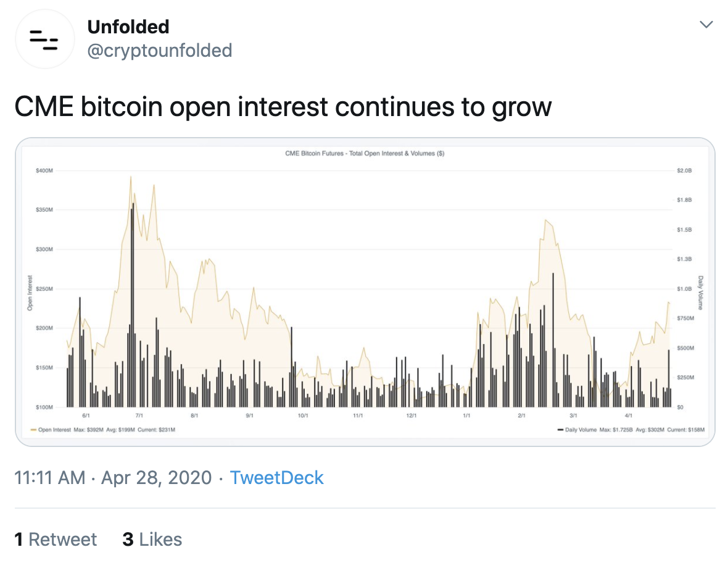Viewport: 728px width, 568px height.
Task: Select the 4/1 date marker on x-axis
Action: click(630, 416)
